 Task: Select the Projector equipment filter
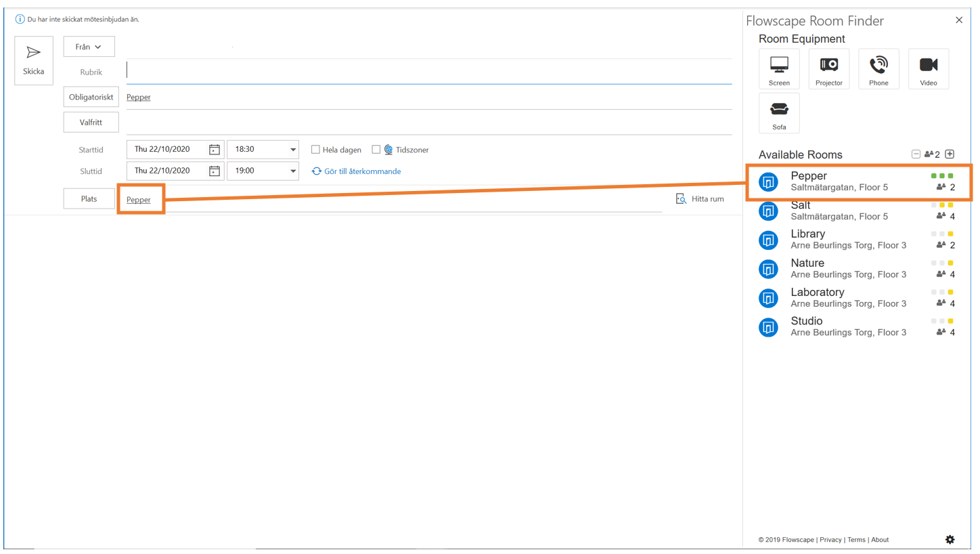828,68
